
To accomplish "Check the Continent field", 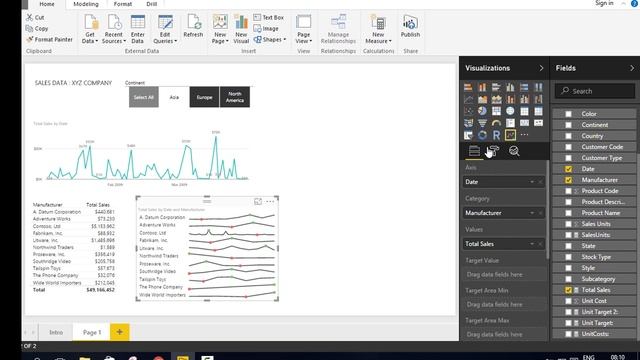I will click(x=568, y=125).
